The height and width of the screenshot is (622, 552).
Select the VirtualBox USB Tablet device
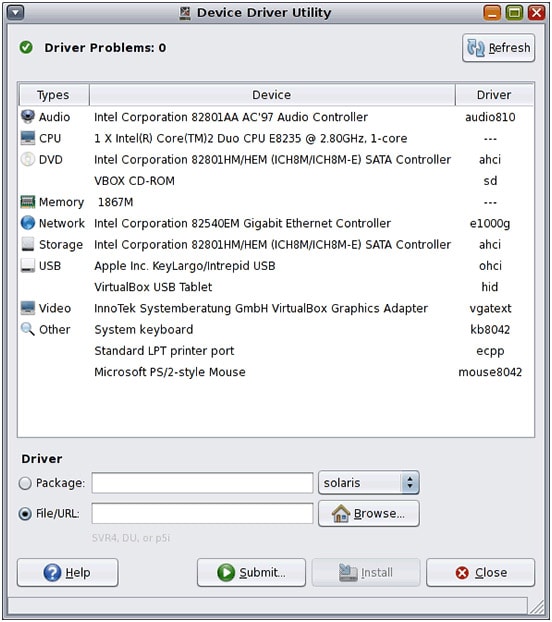point(153,287)
